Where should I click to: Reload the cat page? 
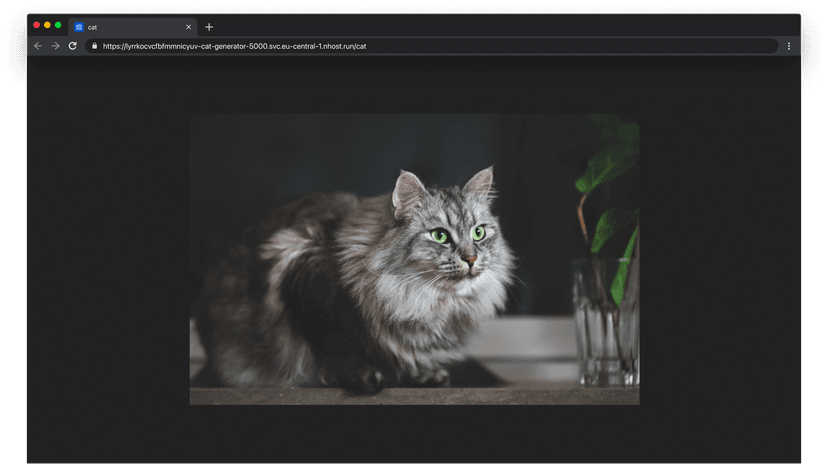point(72,46)
